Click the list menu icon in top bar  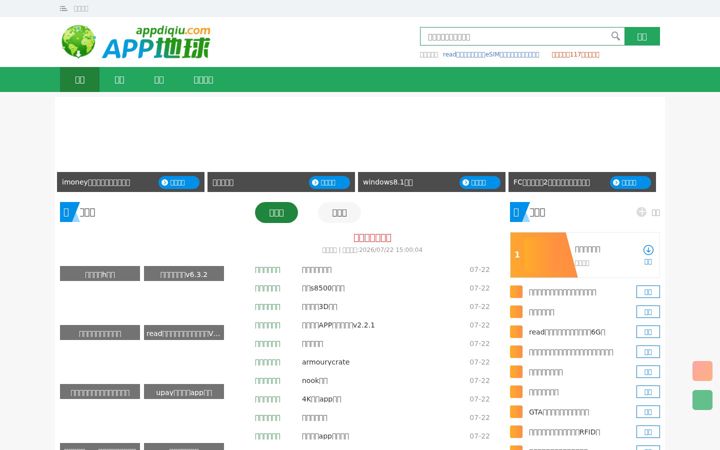point(63,9)
